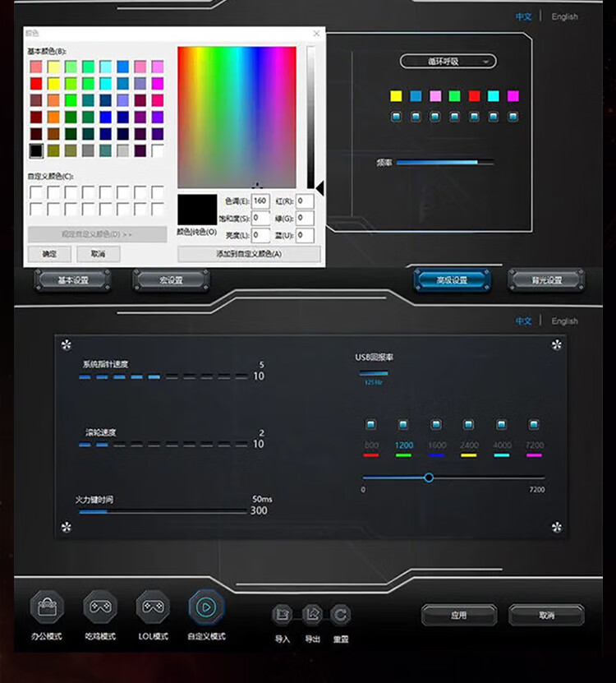Viewport: 616px width, 683px height.
Task: Select the 办公模式 office mode icon
Action: click(x=47, y=607)
